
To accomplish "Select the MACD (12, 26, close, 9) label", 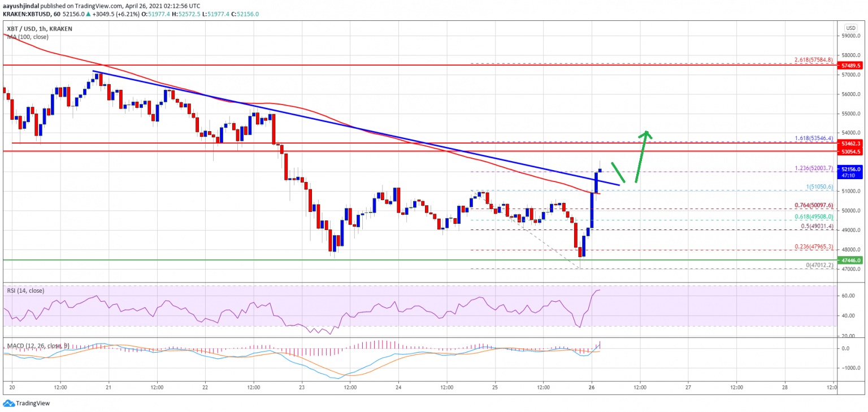I will click(38, 345).
